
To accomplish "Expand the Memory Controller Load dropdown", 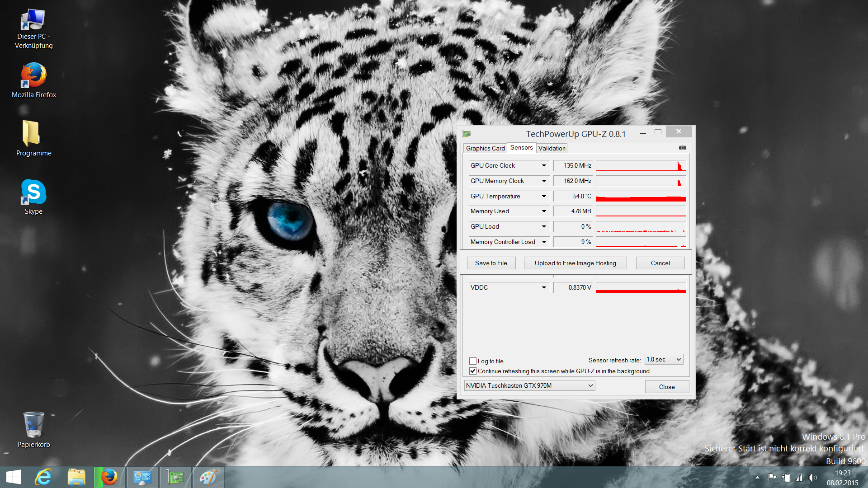I will (544, 242).
